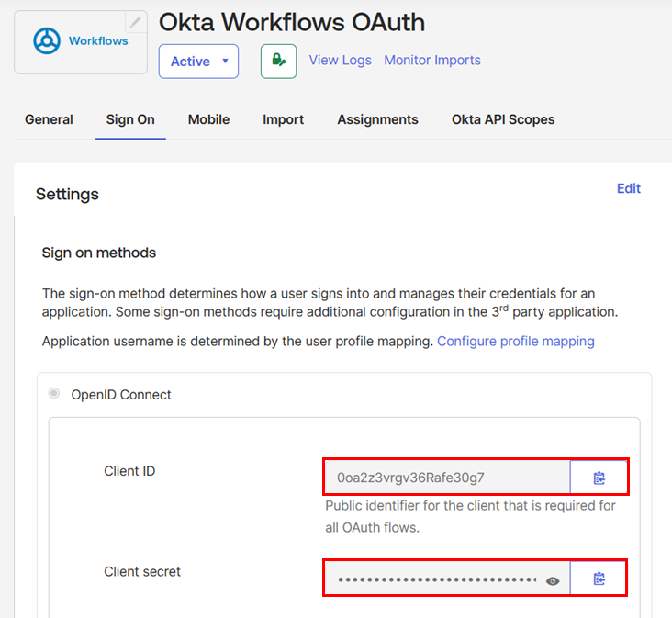Click the pencil edit icon on app logo
Image resolution: width=672 pixels, height=618 pixels.
[x=135, y=22]
